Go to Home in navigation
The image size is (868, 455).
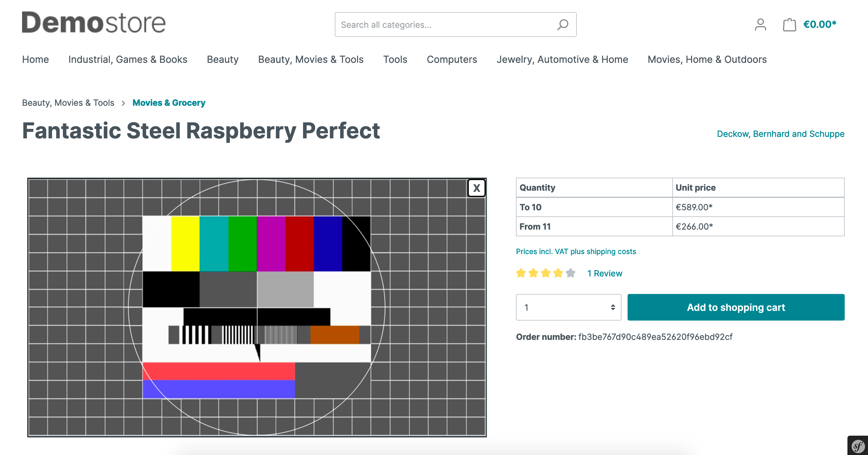[x=35, y=59]
